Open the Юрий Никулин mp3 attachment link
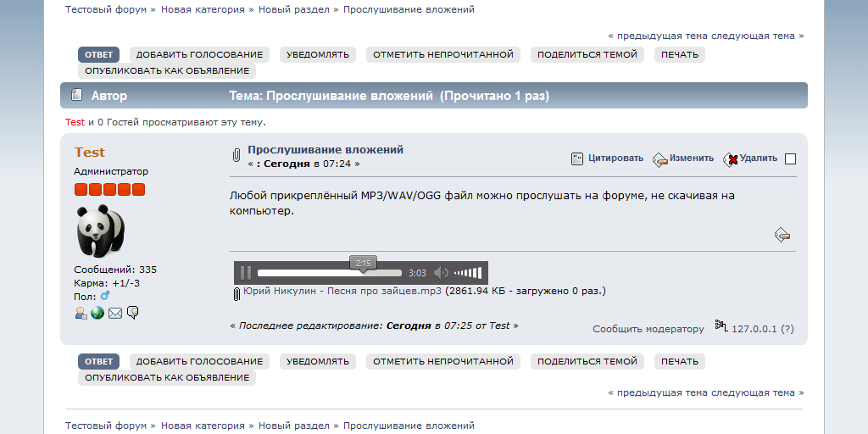The width and height of the screenshot is (868, 434). [x=342, y=292]
